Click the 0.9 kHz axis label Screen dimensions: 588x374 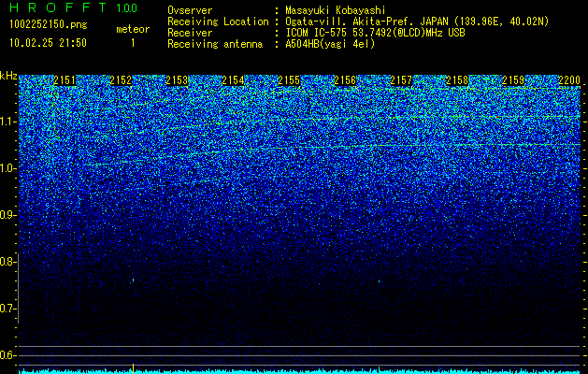pos(7,215)
